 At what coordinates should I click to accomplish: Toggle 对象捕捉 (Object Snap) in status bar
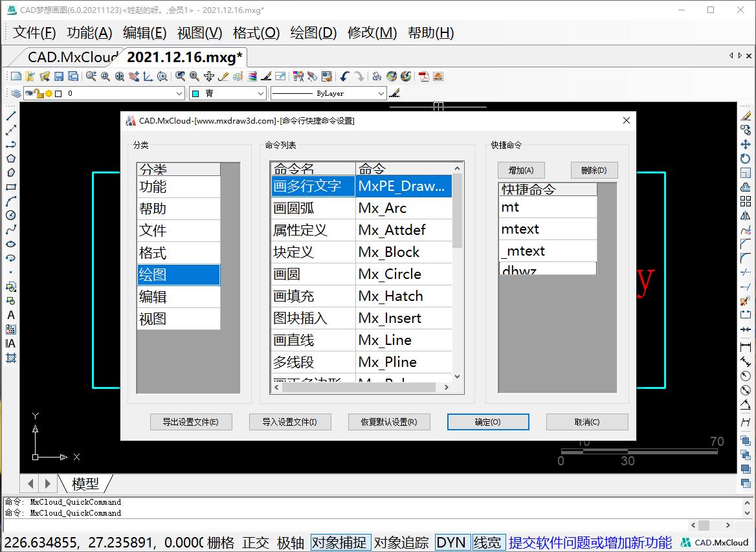tap(340, 542)
